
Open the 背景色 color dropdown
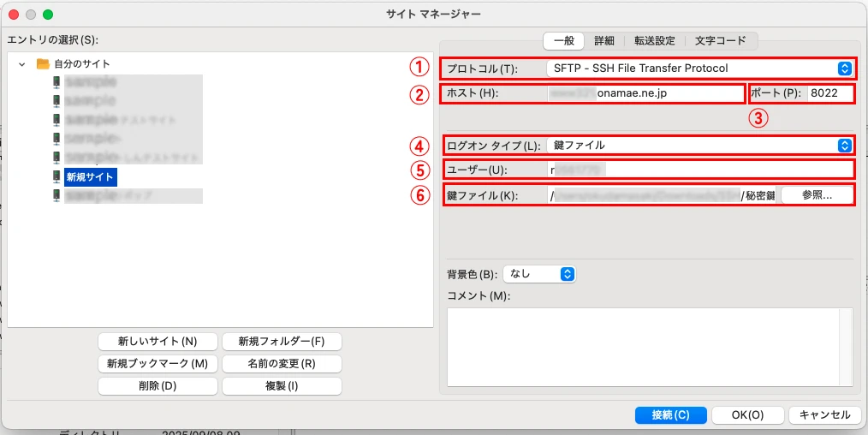click(540, 274)
